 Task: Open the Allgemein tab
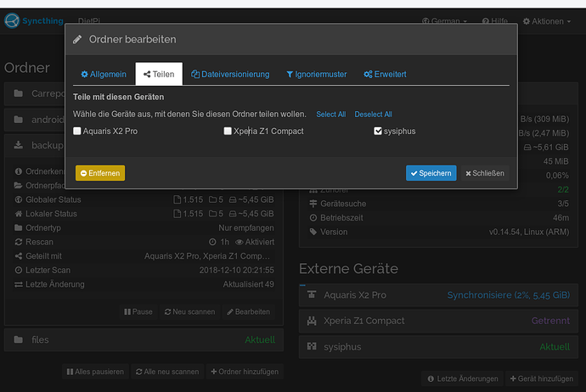click(104, 75)
